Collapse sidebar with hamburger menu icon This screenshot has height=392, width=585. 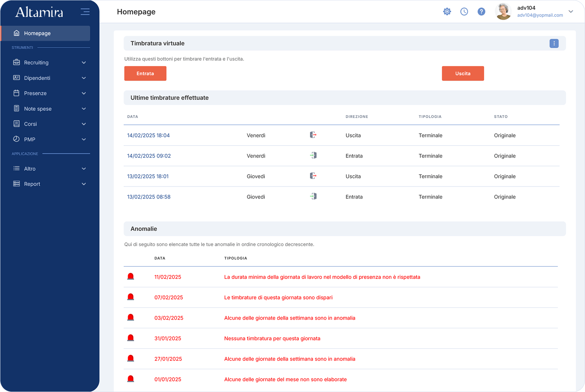point(85,12)
